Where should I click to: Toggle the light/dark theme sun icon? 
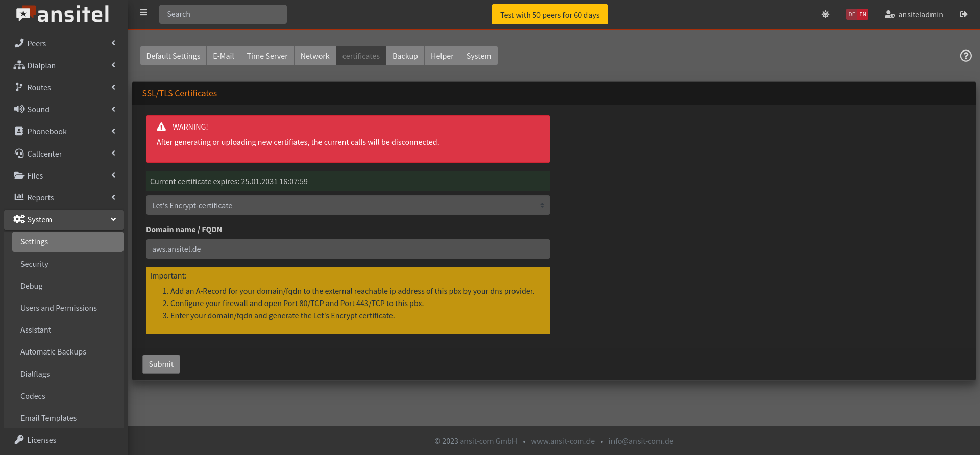coord(825,15)
